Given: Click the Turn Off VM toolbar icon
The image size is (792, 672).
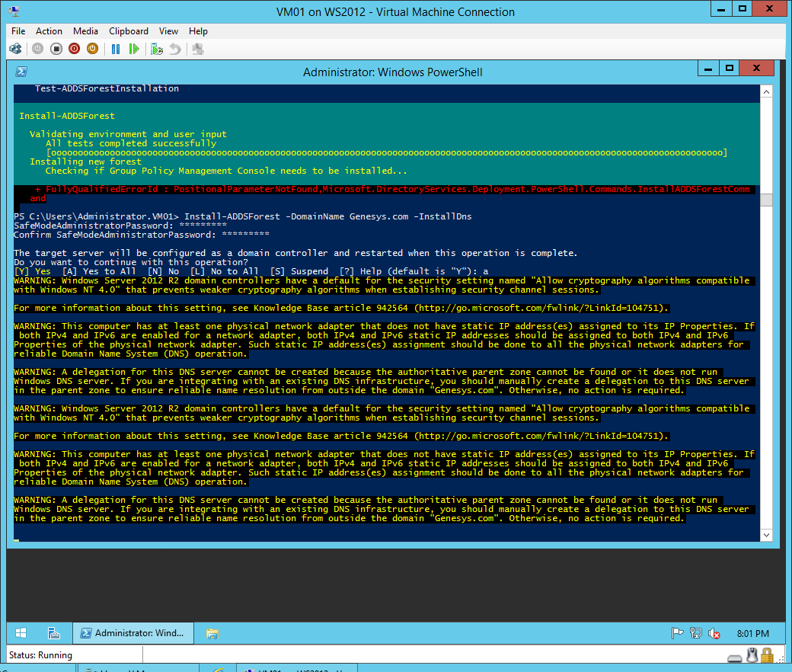Looking at the screenshot, I should tap(56, 49).
